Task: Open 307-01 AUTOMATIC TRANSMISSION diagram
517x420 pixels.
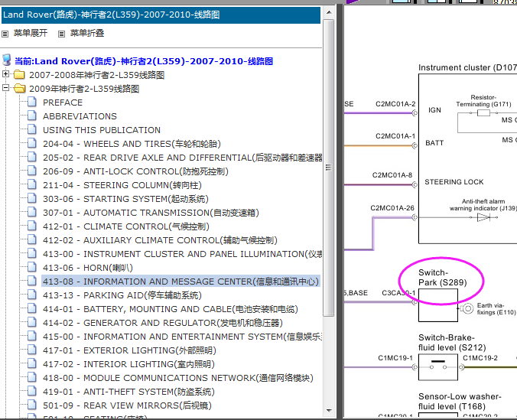Action: 151,213
